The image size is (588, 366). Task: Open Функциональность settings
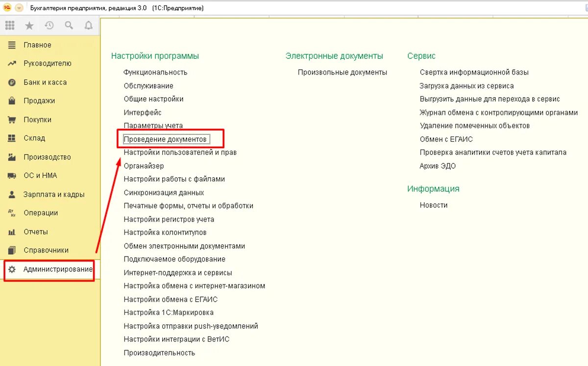[x=155, y=72]
